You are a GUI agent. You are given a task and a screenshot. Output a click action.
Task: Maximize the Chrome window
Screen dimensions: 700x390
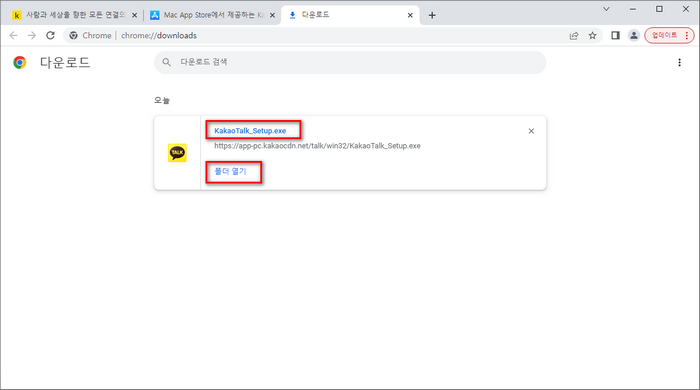(x=659, y=9)
